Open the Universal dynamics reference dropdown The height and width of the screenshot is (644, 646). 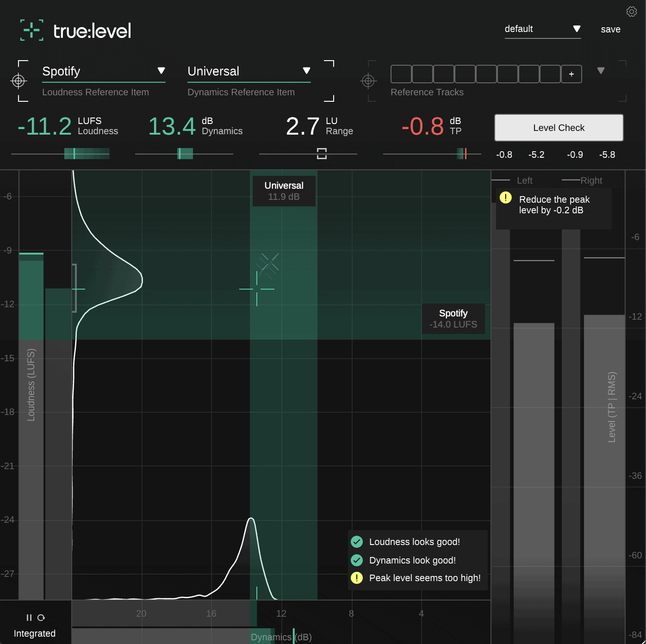(x=306, y=71)
